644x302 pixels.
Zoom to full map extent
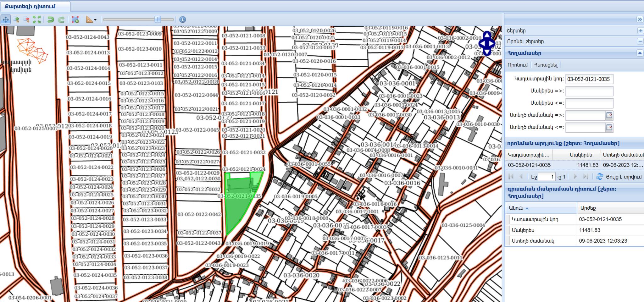click(37, 20)
